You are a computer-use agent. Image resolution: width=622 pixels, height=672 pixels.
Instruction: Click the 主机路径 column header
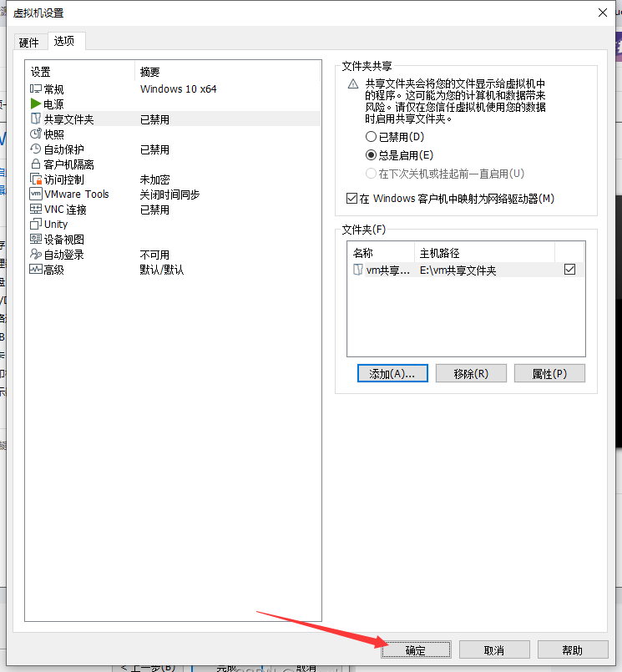[x=485, y=253]
